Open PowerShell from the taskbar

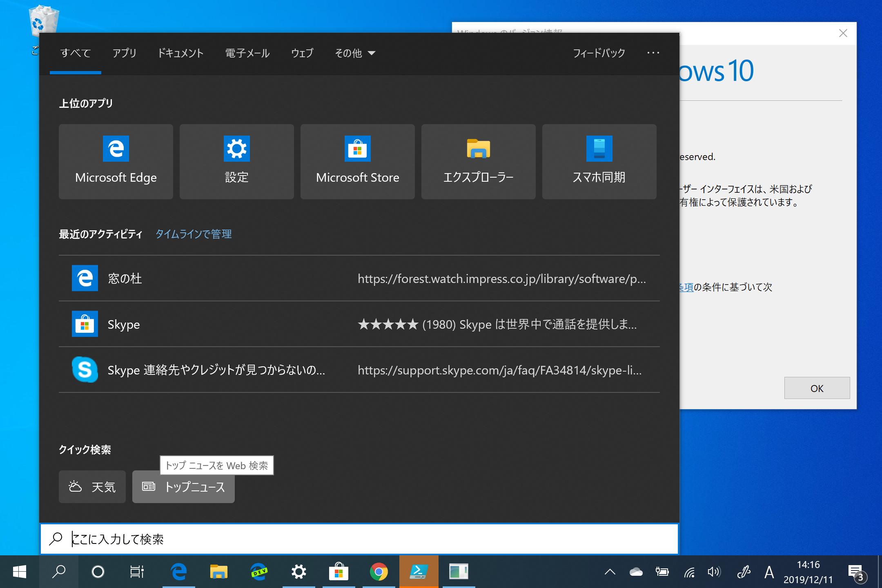tap(419, 572)
